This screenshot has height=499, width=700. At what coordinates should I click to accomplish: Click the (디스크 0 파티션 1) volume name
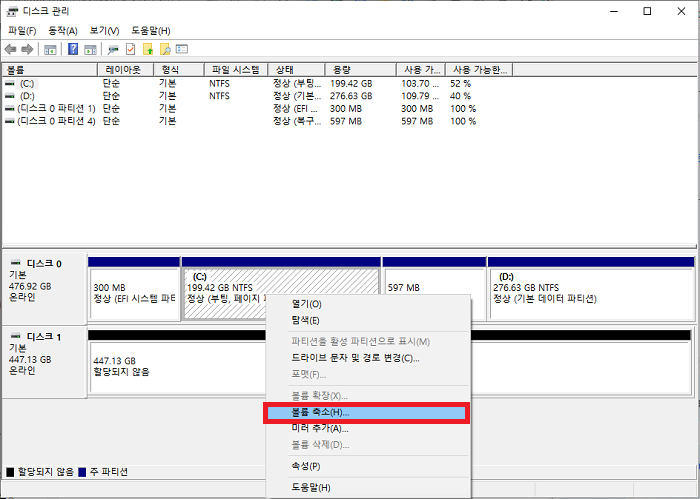(x=56, y=108)
